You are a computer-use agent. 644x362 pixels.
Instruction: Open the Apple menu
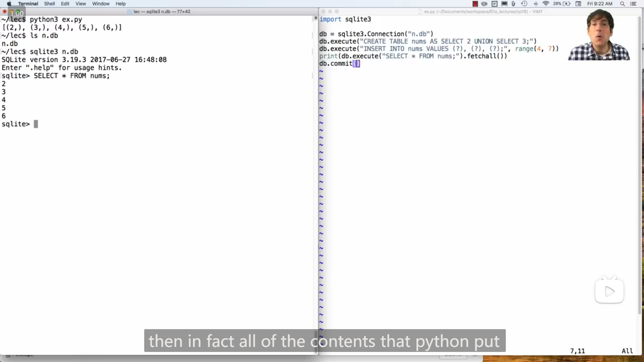tap(9, 4)
